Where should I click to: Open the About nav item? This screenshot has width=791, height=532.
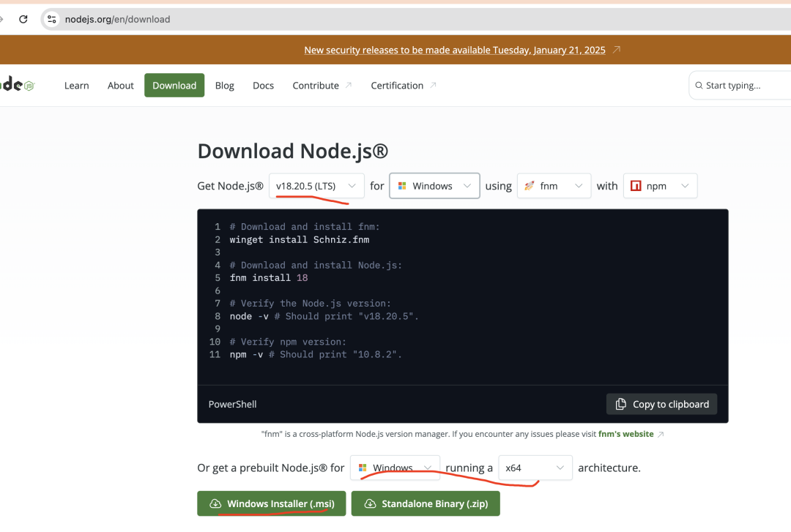[121, 85]
